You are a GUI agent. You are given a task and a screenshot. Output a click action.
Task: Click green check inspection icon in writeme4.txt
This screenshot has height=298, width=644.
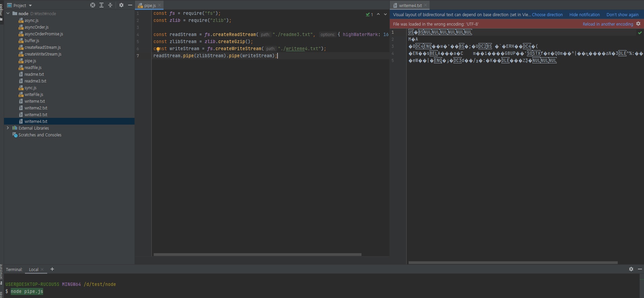point(640,33)
